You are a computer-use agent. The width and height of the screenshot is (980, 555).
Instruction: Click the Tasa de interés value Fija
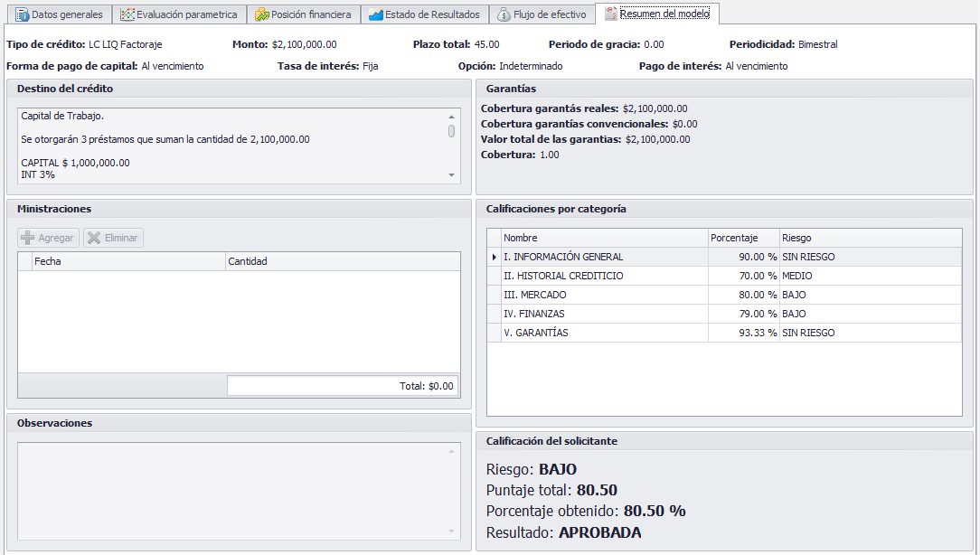[x=370, y=66]
